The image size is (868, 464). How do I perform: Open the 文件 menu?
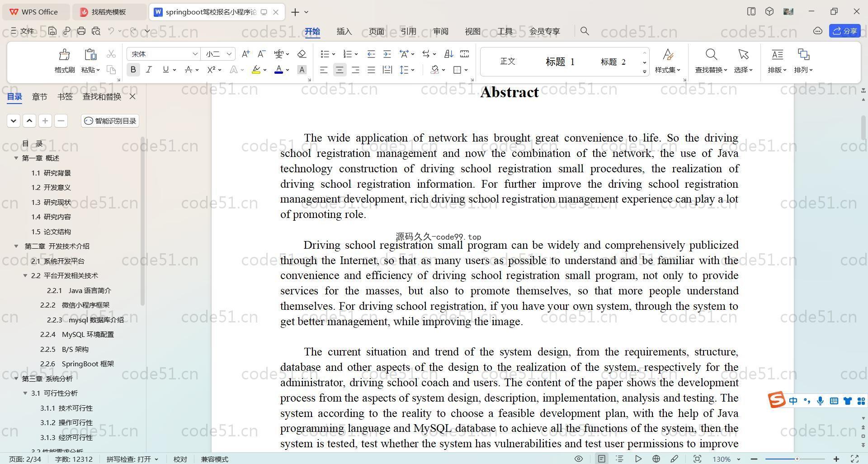pyautogui.click(x=23, y=31)
